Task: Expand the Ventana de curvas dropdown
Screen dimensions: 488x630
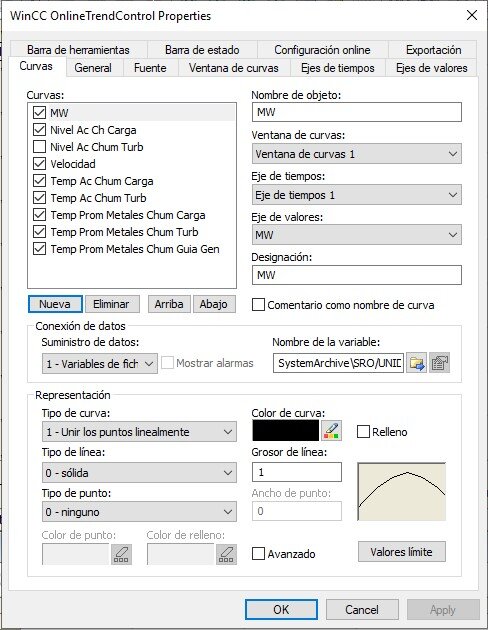Action: coord(357,154)
